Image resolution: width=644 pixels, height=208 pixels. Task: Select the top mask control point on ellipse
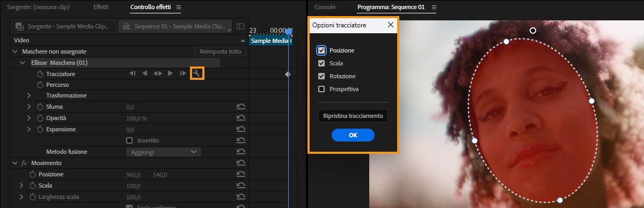506,41
